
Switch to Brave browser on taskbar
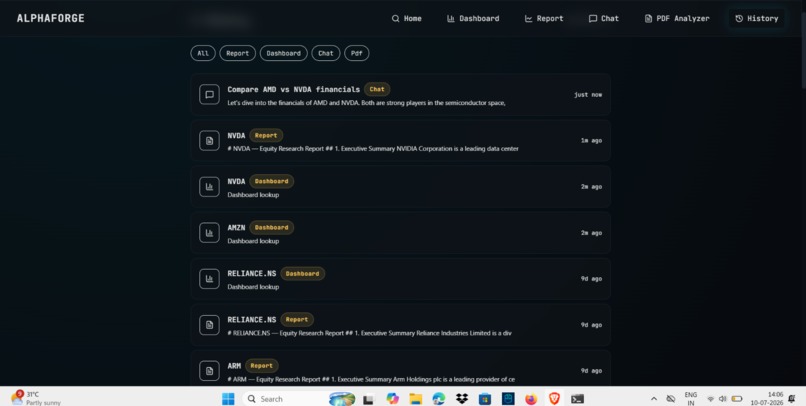pos(554,399)
